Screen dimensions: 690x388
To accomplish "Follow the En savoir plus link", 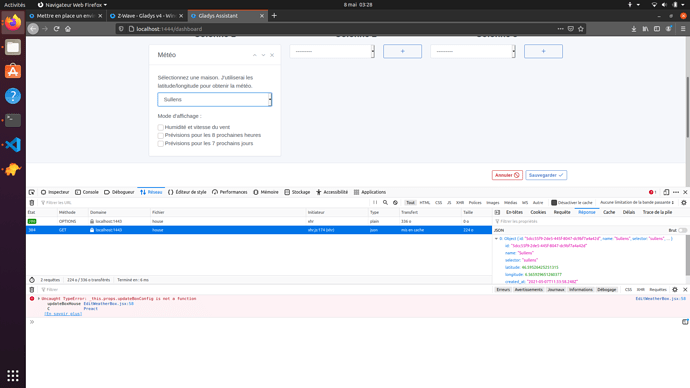I will click(63, 314).
